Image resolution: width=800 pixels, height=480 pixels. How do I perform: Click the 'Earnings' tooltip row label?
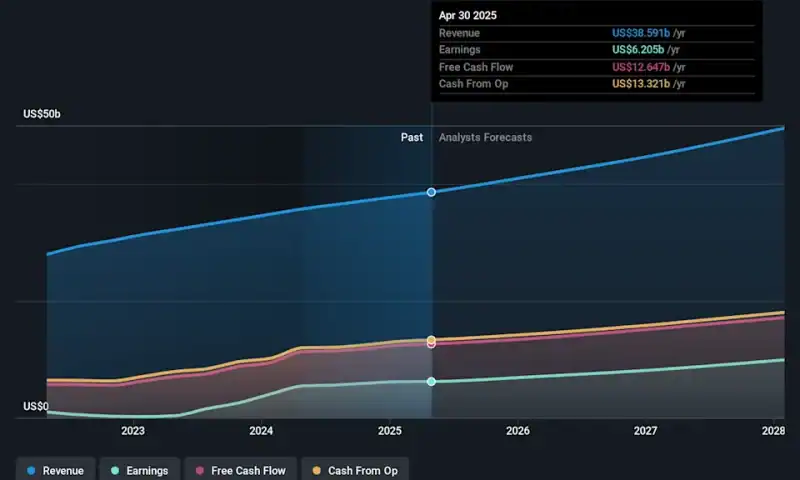coord(459,49)
